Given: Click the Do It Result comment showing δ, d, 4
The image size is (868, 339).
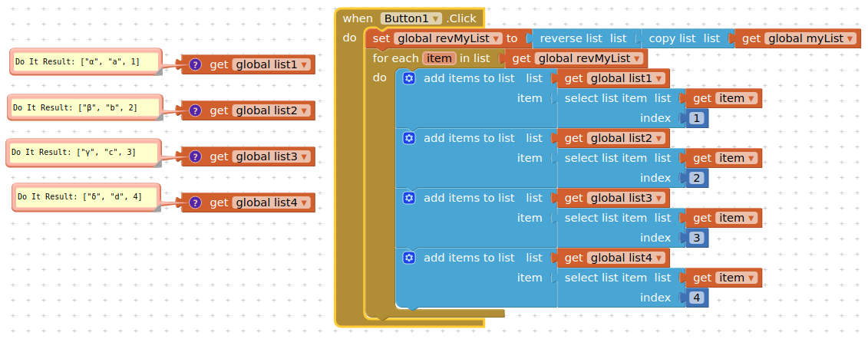Looking at the screenshot, I should (87, 197).
